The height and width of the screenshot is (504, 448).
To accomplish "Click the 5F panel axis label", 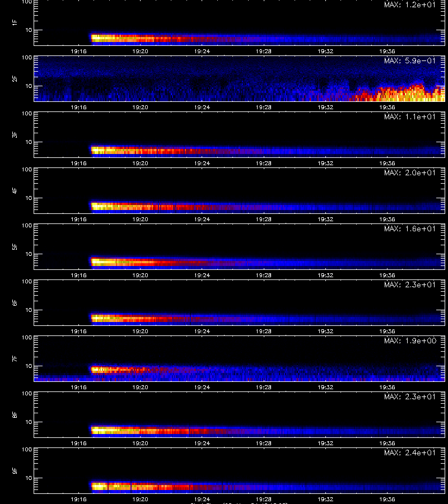I will coord(15,247).
